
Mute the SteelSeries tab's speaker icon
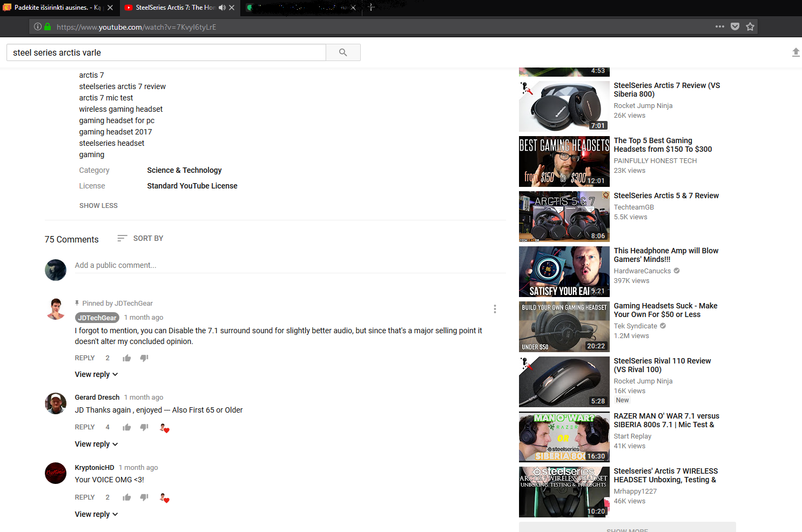pyautogui.click(x=222, y=8)
